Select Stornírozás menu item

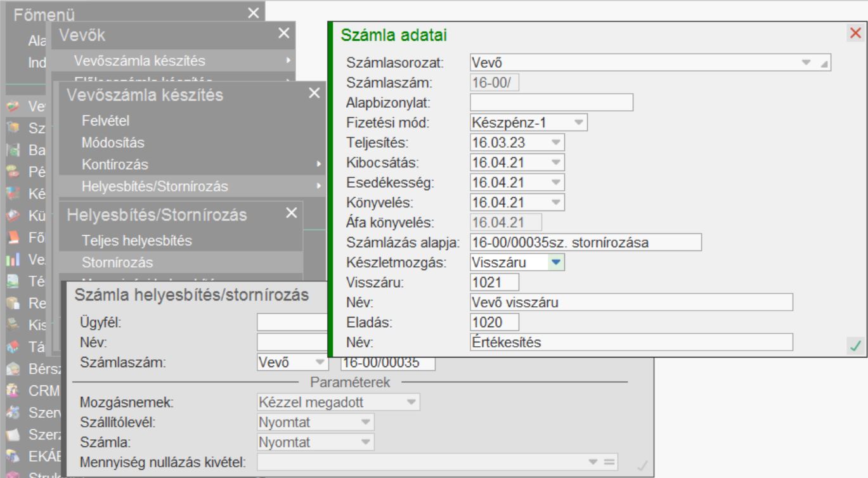pyautogui.click(x=117, y=261)
